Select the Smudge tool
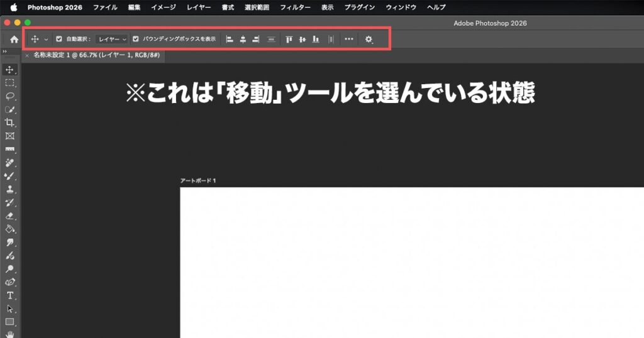Viewport: 644px width, 338px height. [10, 243]
